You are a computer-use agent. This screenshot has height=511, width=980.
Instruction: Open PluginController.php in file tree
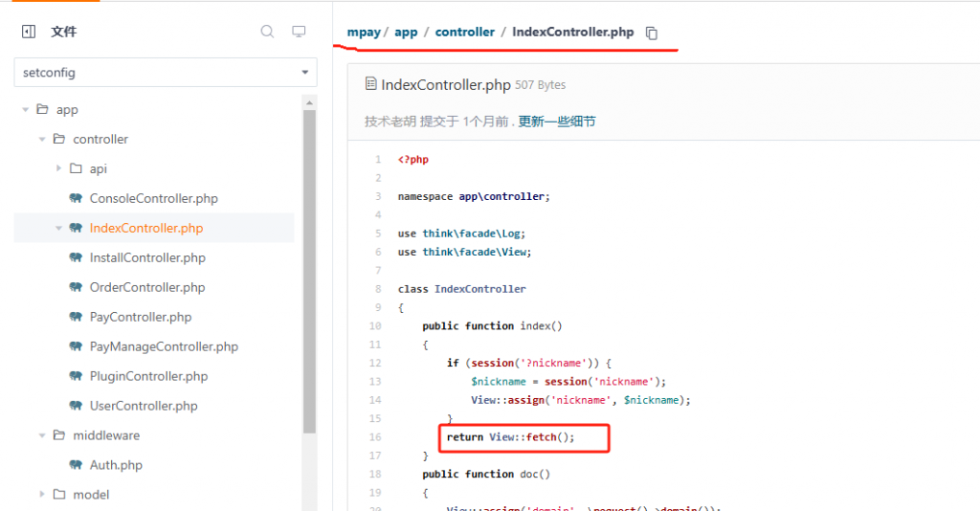click(148, 376)
